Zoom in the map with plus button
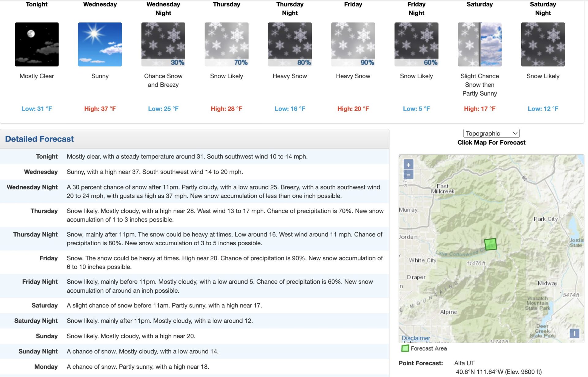The image size is (588, 377). point(408,165)
